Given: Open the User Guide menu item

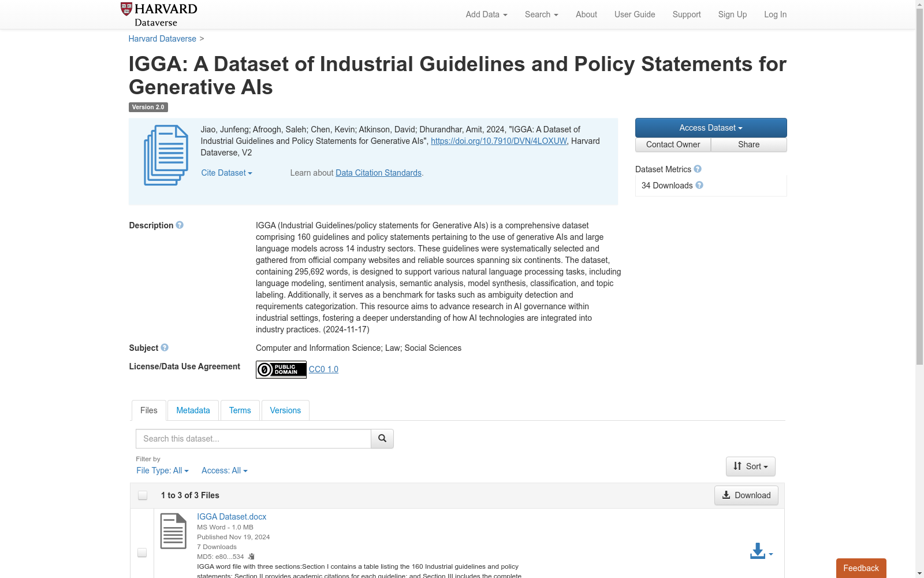Looking at the screenshot, I should [x=635, y=14].
